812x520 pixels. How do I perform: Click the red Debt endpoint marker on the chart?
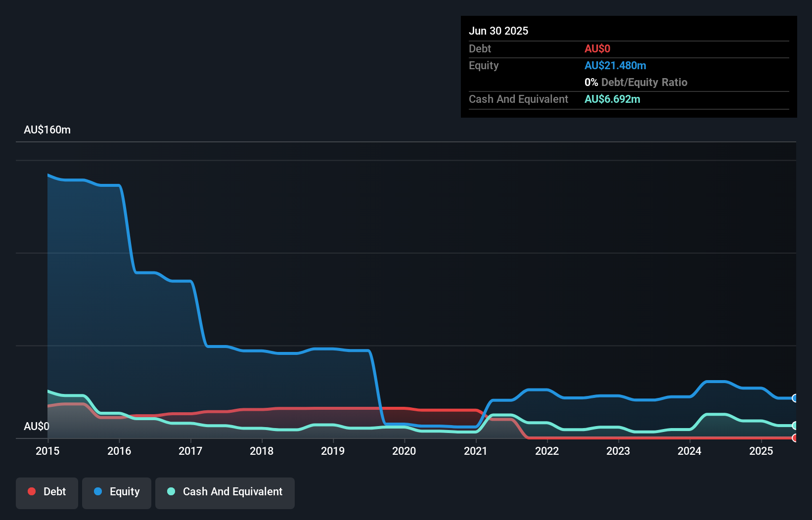pos(795,438)
